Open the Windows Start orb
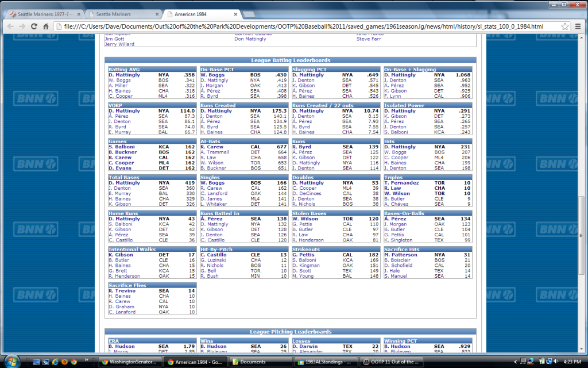Viewport: 588px width, 368px height. pyautogui.click(x=11, y=361)
